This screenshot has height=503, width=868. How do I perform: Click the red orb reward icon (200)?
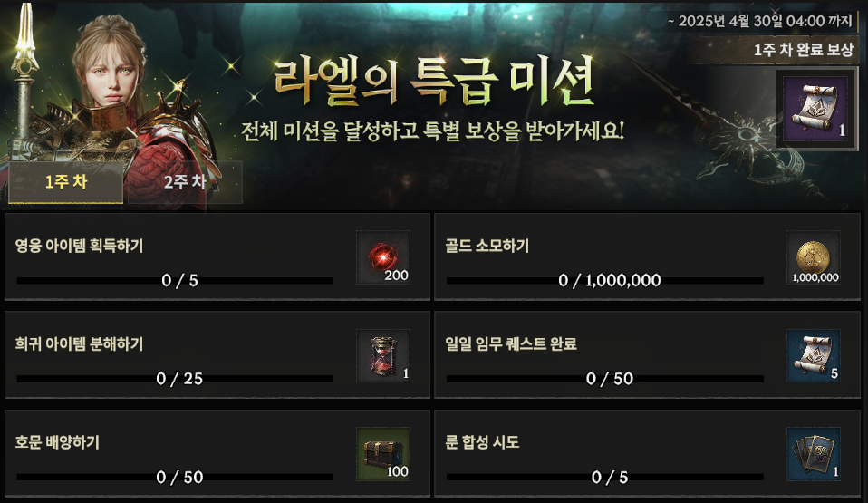(383, 257)
